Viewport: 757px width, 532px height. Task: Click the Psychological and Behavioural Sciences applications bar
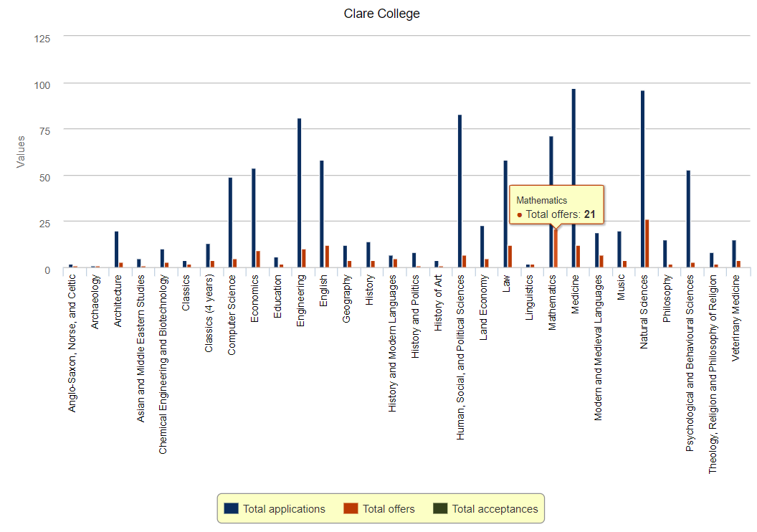click(x=688, y=219)
